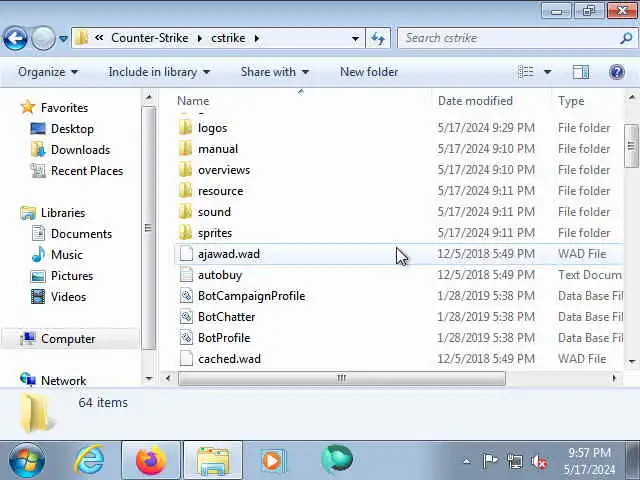Click the navigation pane scrollbar
The width and height of the screenshot is (640, 480).
point(149,228)
